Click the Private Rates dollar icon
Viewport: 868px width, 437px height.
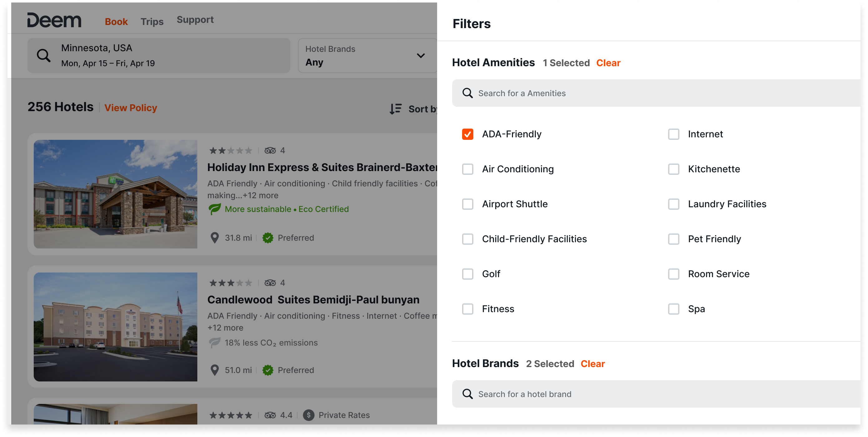[308, 415]
